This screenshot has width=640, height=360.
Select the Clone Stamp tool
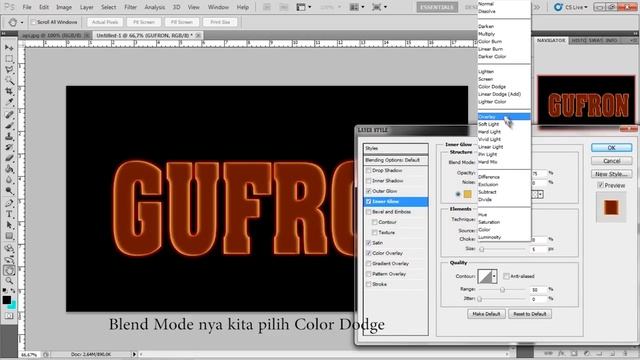(x=9, y=136)
